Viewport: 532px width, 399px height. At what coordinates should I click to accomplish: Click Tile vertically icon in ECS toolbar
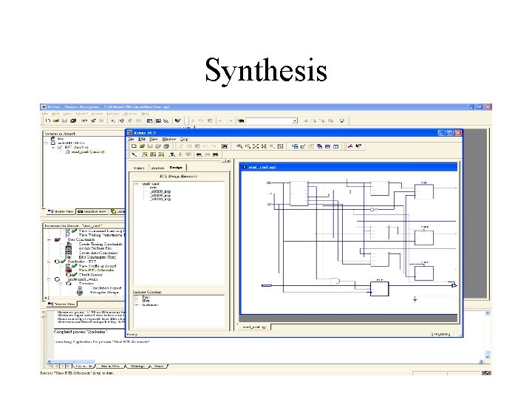[335, 146]
